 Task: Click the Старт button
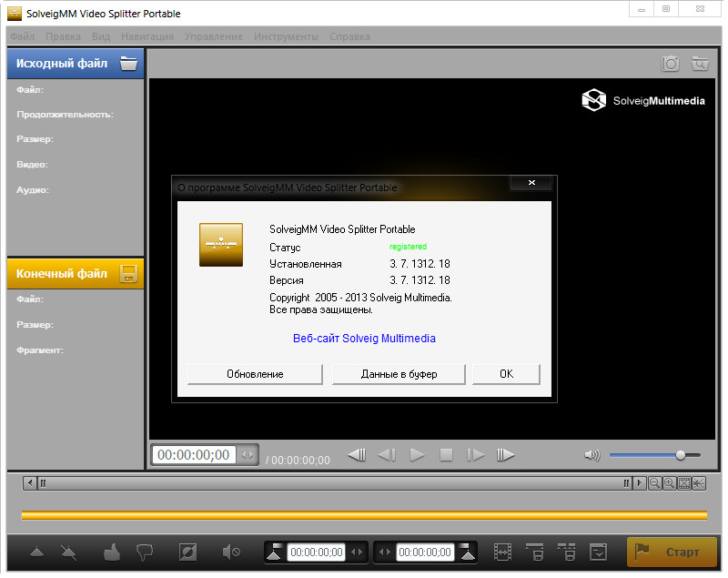672,552
